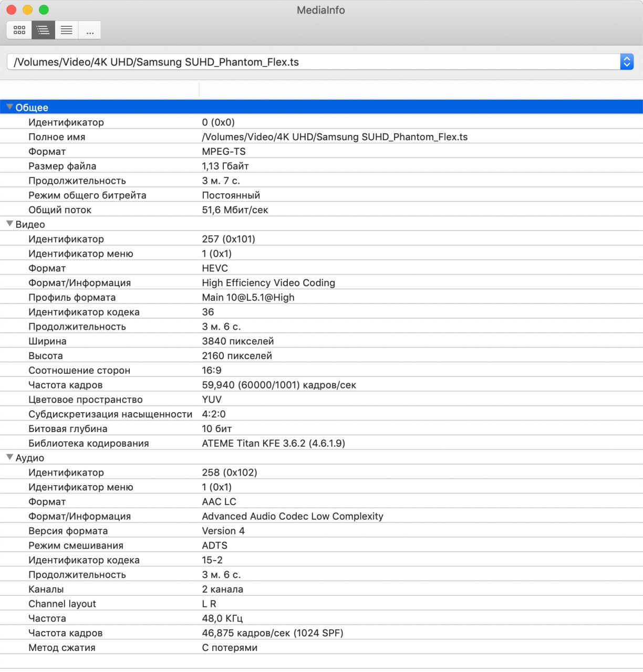Select the 'Полное имя' row
This screenshot has width=643, height=672.
pos(321,136)
